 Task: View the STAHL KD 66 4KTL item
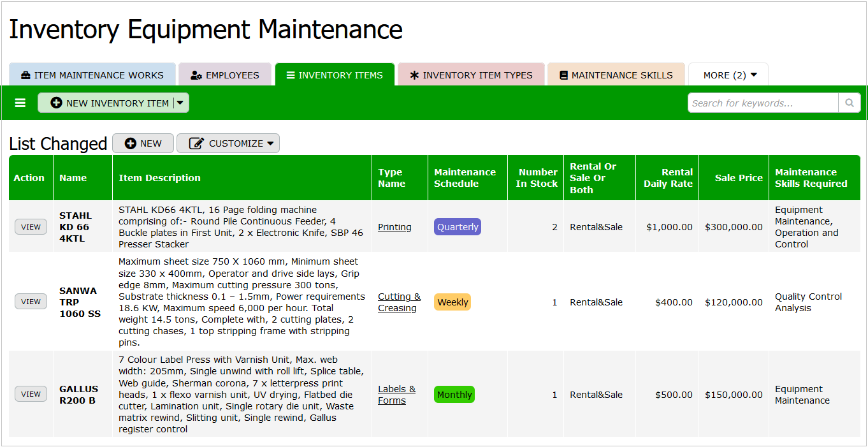tap(31, 227)
